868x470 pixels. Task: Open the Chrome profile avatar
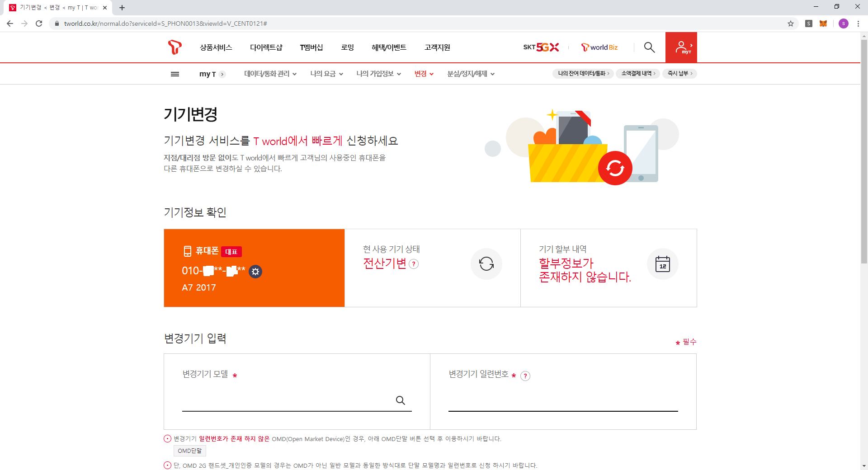tap(844, 23)
